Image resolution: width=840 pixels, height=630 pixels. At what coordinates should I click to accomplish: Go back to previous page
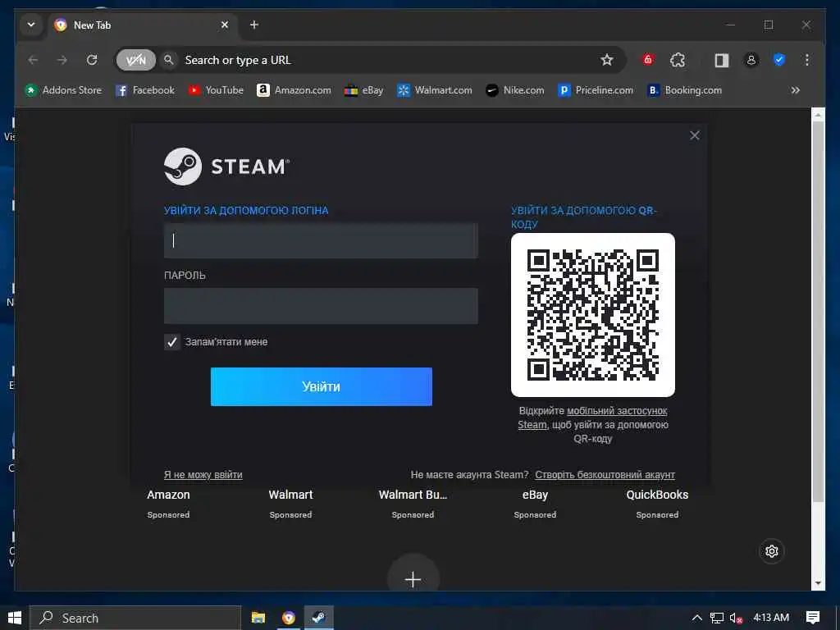pos(33,60)
